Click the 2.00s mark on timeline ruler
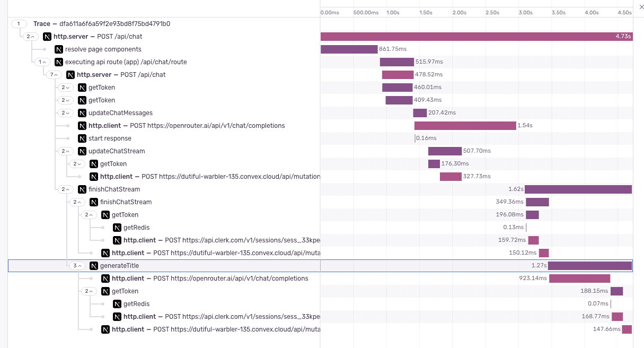Screen dimensions: 644x348 click(x=459, y=12)
